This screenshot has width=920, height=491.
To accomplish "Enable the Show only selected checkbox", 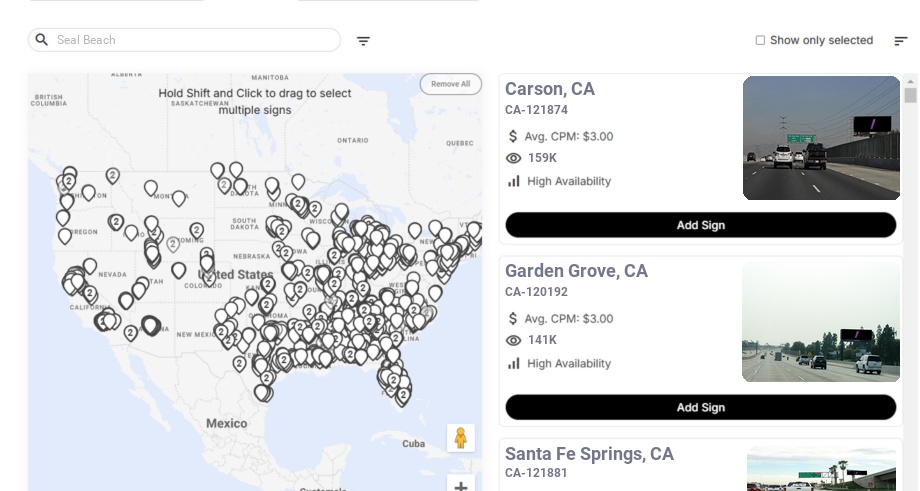I will pyautogui.click(x=760, y=41).
